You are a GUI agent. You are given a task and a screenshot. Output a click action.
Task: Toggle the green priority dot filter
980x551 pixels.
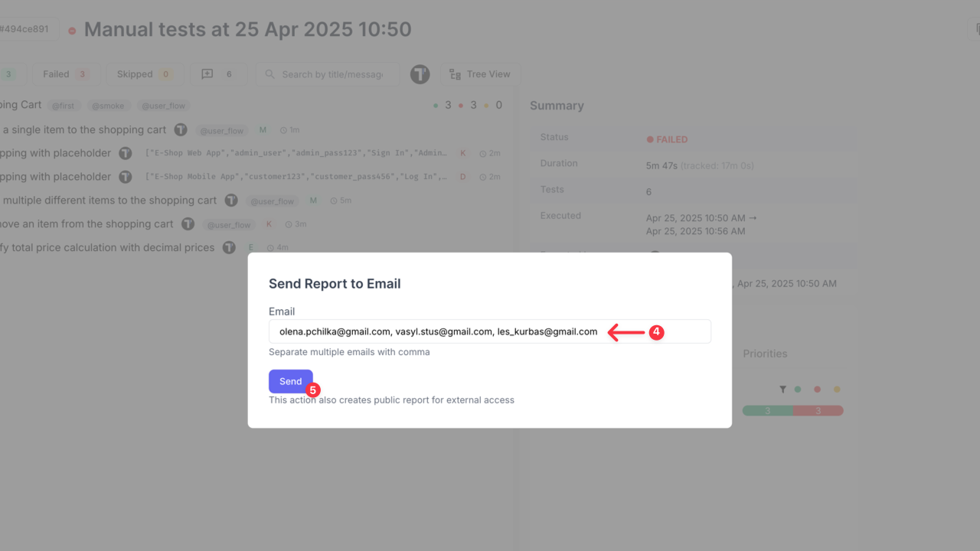tap(798, 389)
